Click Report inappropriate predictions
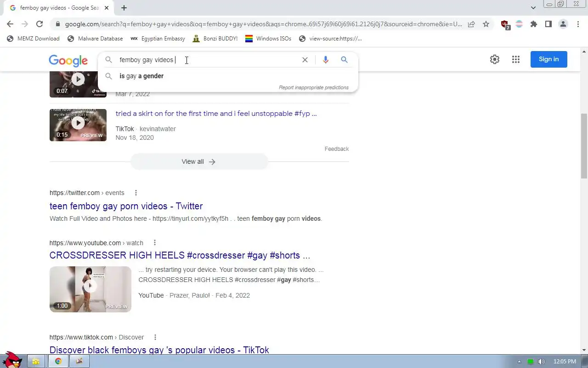The width and height of the screenshot is (588, 368). (x=314, y=87)
